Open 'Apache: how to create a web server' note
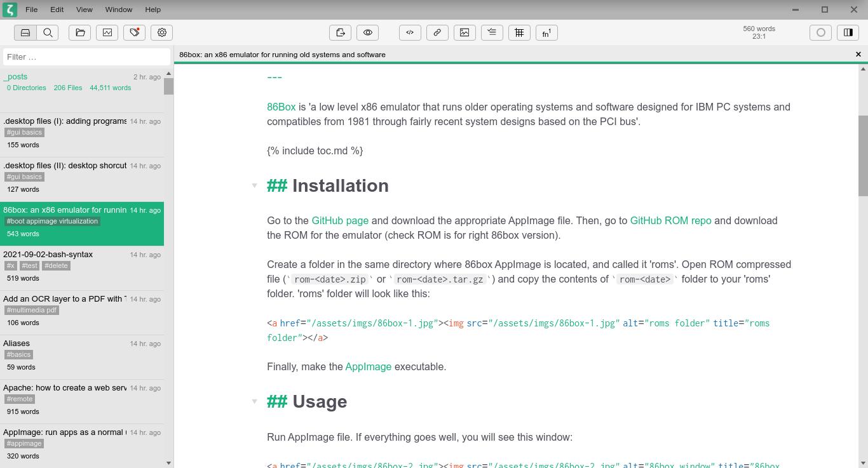Screen dimensions: 868x468 point(82,401)
